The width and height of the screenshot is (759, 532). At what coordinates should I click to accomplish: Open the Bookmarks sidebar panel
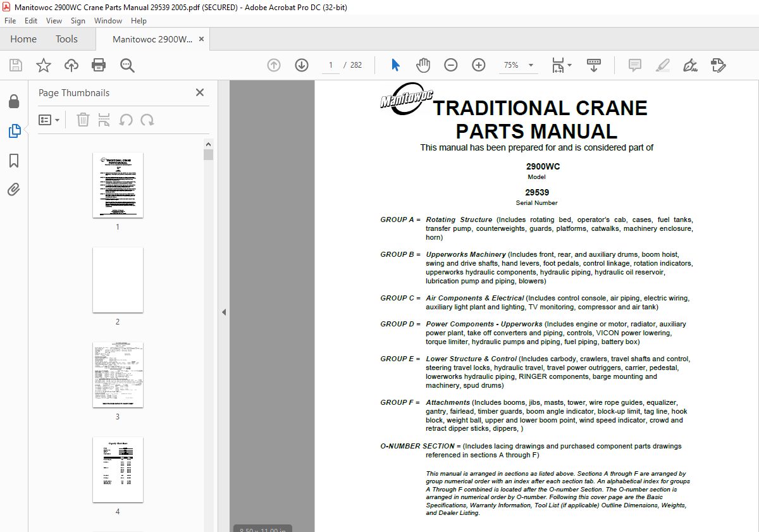[x=14, y=161]
